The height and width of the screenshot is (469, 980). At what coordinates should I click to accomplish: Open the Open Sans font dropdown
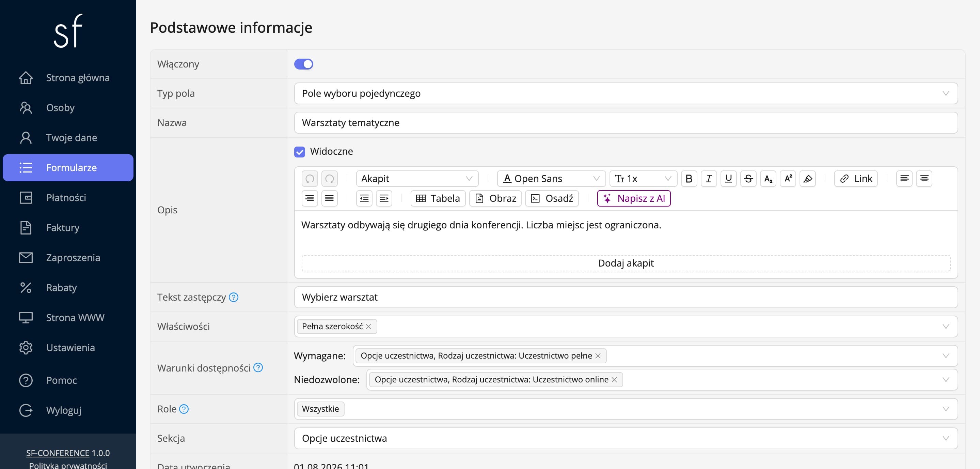tap(551, 179)
